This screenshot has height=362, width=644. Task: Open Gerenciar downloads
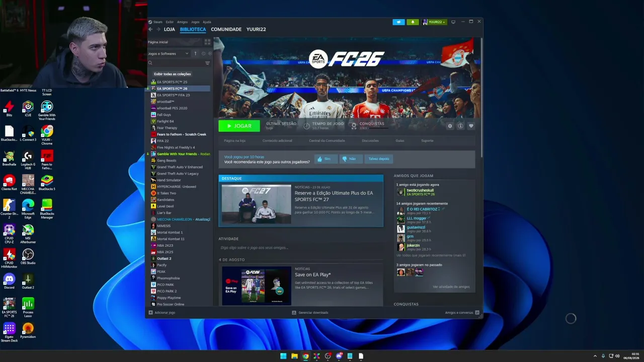pos(310,313)
